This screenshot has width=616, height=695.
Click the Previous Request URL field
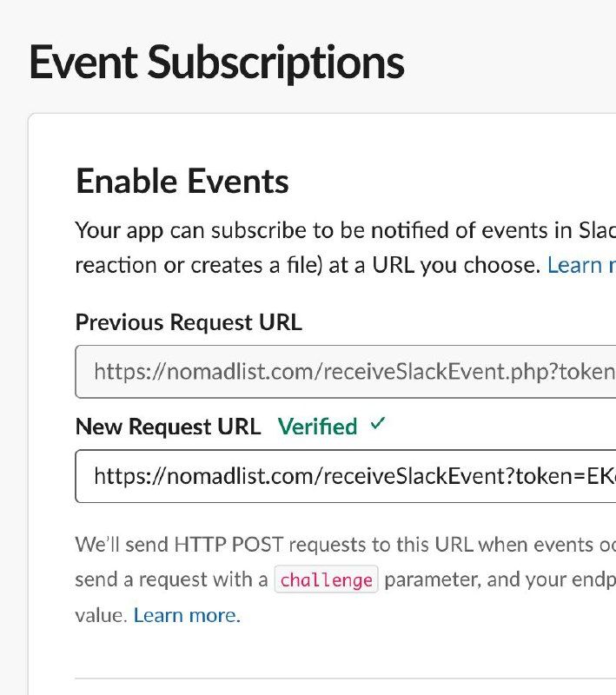click(346, 372)
